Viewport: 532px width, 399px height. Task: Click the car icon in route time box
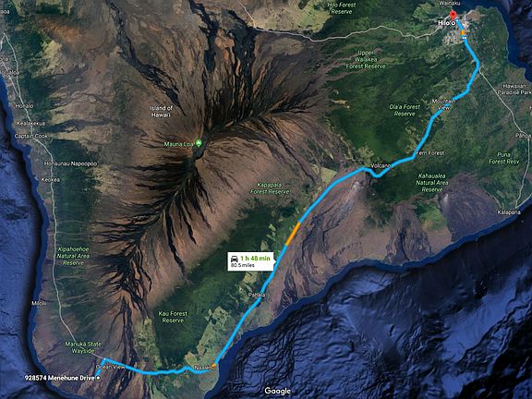pos(234,259)
